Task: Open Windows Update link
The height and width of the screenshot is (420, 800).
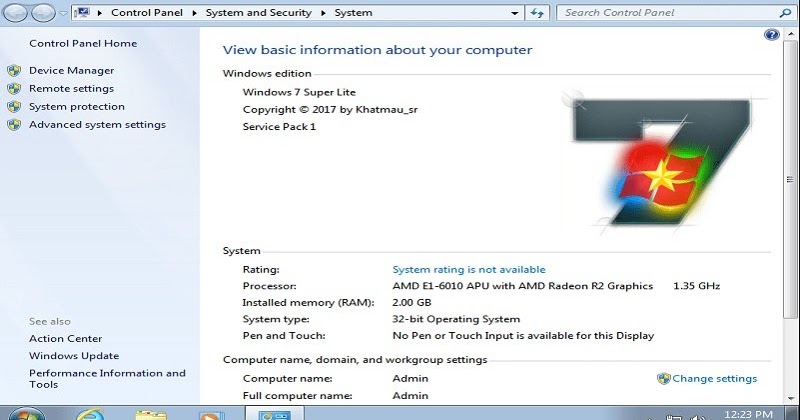Action: [x=74, y=356]
